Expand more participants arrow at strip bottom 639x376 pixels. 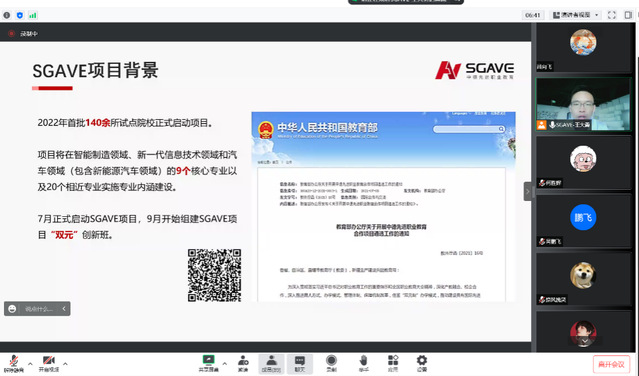[584, 341]
